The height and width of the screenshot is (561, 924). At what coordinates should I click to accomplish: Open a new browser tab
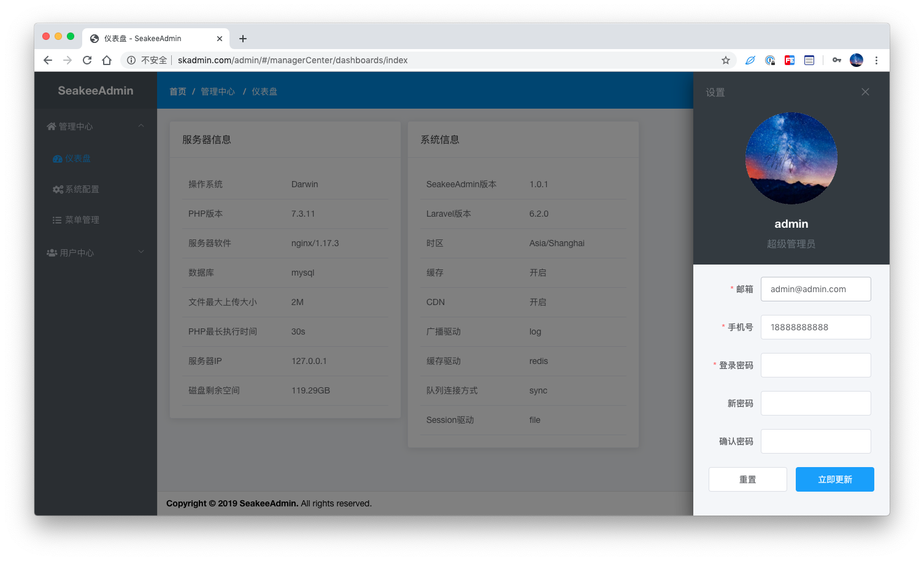[243, 39]
